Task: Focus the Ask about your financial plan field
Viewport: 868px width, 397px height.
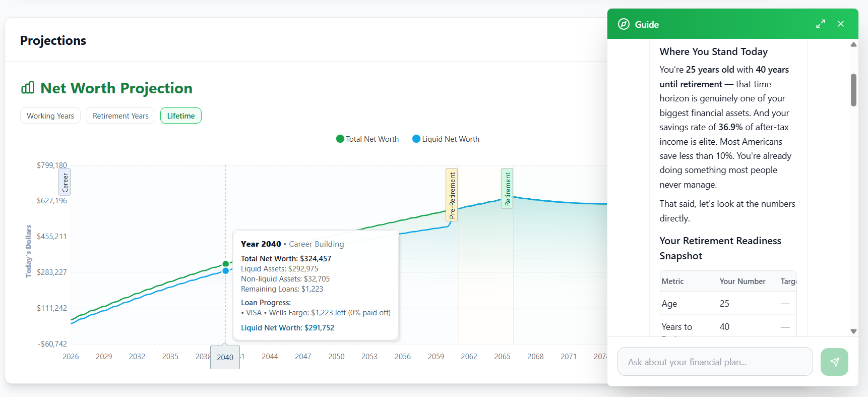Action: coord(715,362)
